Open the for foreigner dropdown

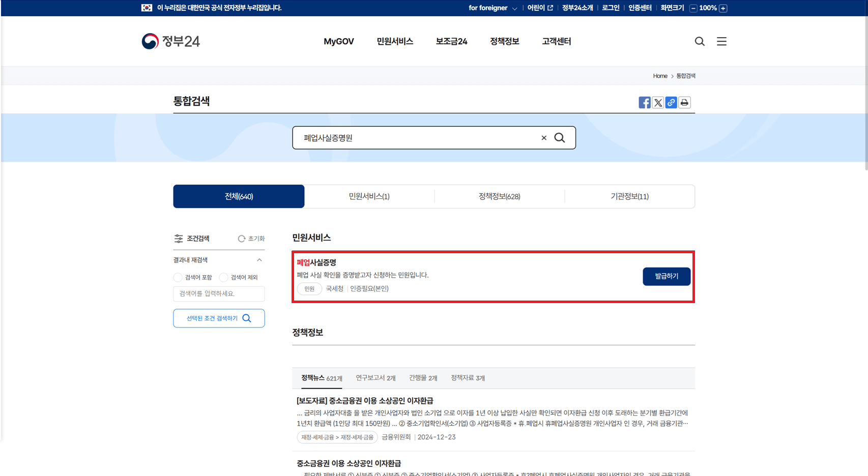pos(493,8)
